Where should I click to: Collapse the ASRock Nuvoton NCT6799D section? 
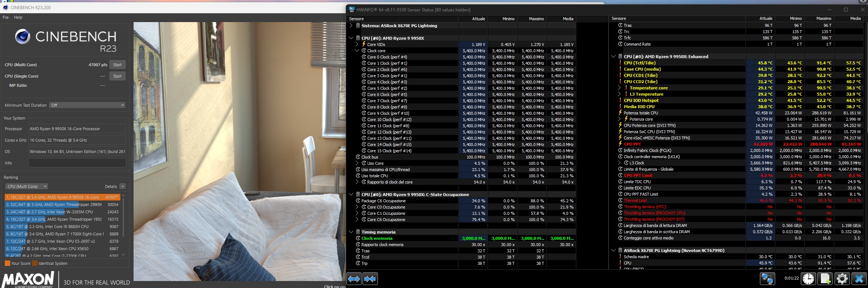(x=613, y=250)
